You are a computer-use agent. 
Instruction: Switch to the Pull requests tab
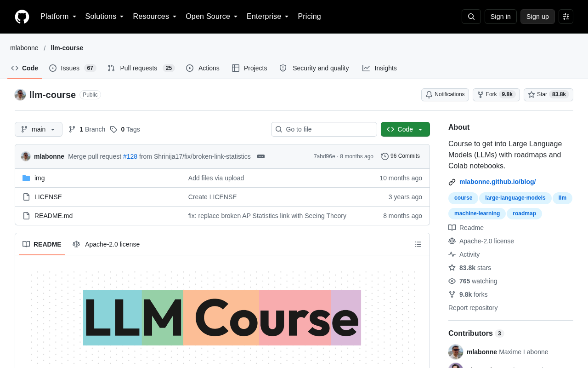click(x=141, y=68)
